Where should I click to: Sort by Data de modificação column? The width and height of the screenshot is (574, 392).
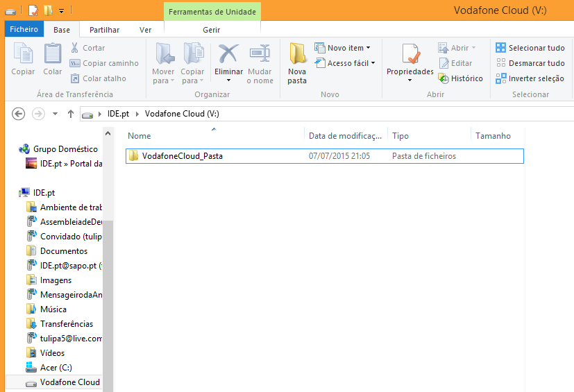tap(346, 136)
